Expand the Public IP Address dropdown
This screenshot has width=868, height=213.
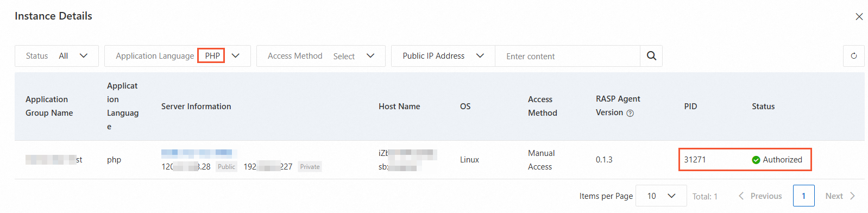[443, 56]
